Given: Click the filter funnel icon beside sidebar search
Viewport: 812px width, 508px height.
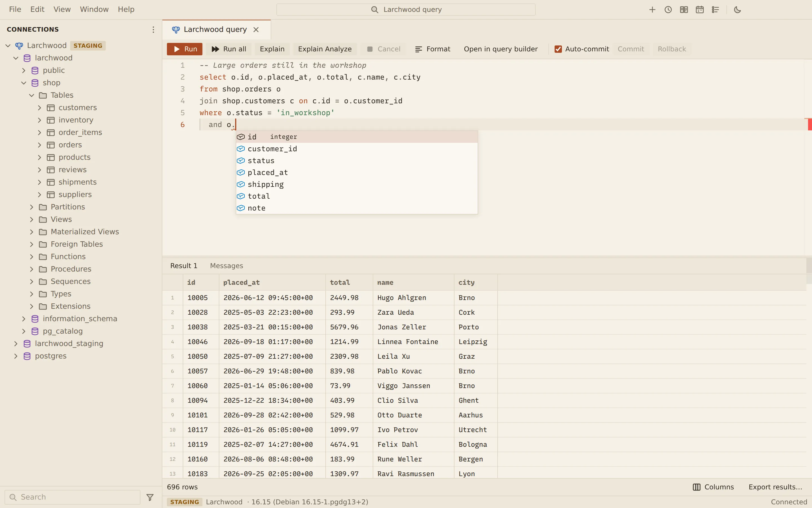Looking at the screenshot, I should tap(150, 497).
